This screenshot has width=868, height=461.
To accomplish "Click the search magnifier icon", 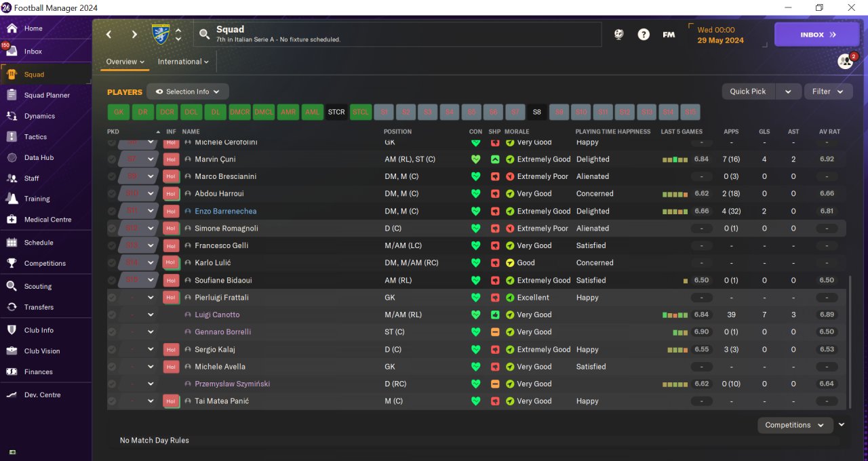I will click(x=203, y=34).
